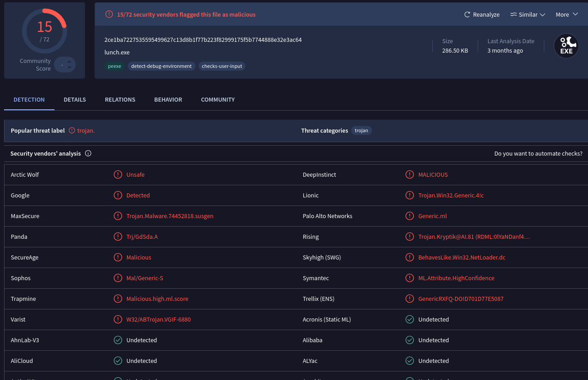The image size is (588, 380).
Task: Click the Google vendor name
Action: coord(20,195)
